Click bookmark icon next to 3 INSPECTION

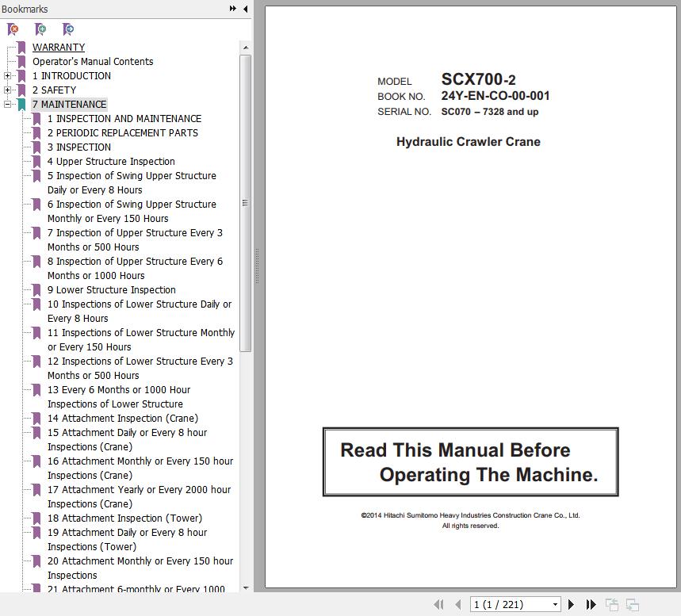pos(36,147)
